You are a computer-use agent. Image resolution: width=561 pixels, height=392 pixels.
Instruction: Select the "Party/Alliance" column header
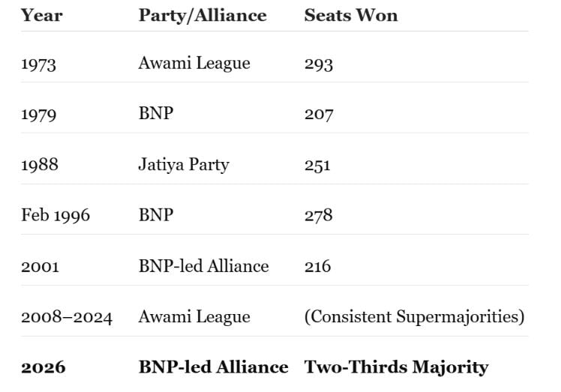[x=202, y=15]
